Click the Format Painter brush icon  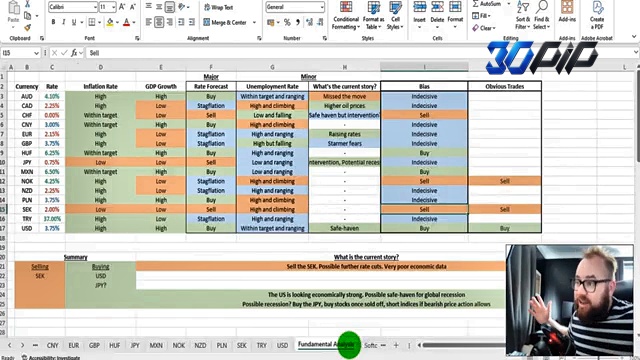pyautogui.click(x=27, y=28)
